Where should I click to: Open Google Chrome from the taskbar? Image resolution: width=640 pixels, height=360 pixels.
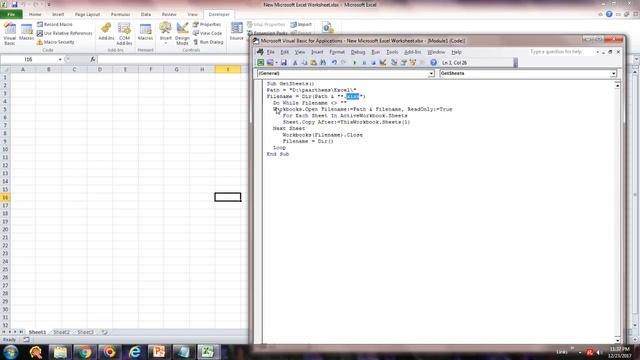(85, 352)
